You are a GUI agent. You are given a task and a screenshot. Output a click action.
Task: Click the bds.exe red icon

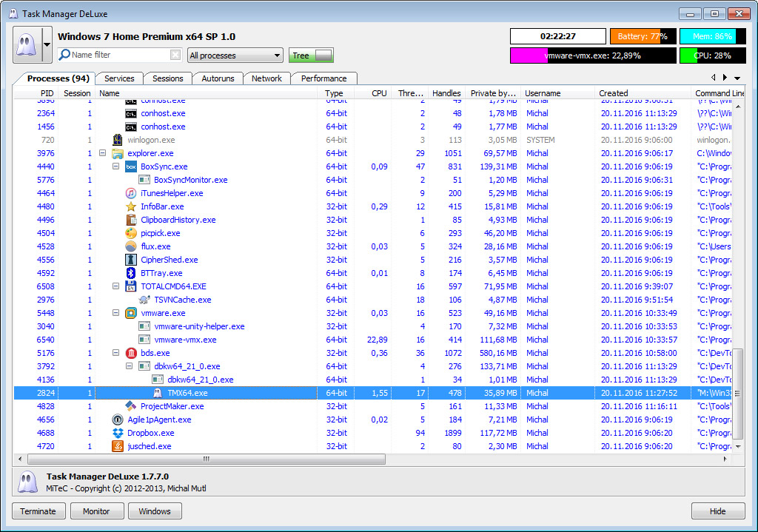click(x=130, y=353)
